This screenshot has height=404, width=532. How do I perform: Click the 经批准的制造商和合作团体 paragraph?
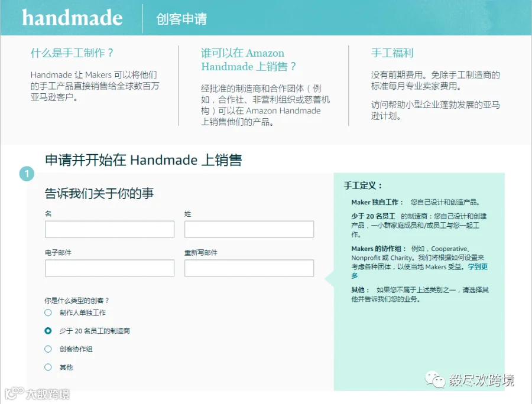[x=265, y=105]
